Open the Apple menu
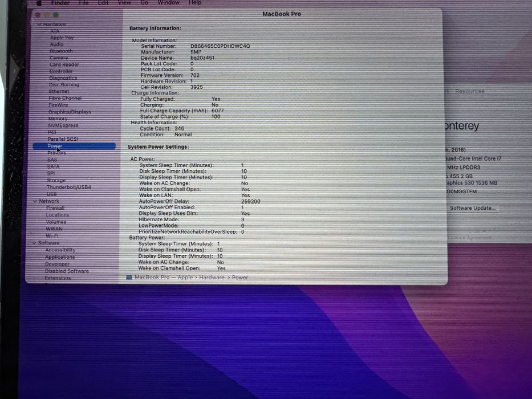The image size is (532, 399). [x=39, y=3]
